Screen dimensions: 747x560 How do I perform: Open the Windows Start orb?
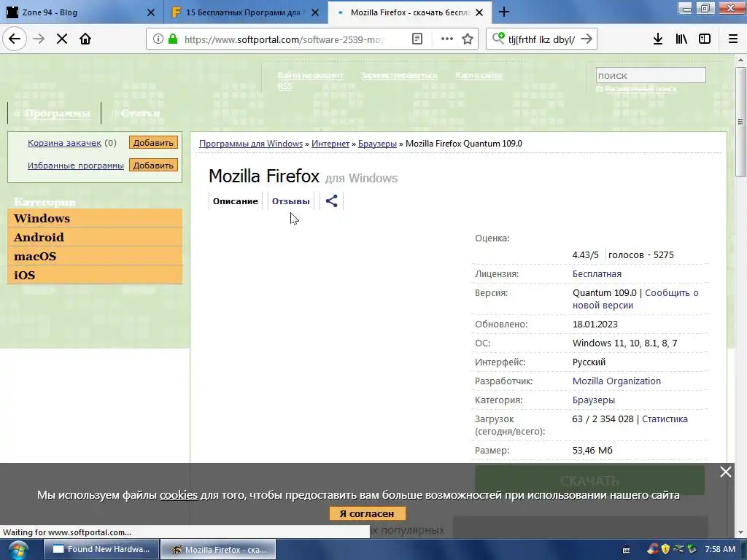pyautogui.click(x=18, y=550)
